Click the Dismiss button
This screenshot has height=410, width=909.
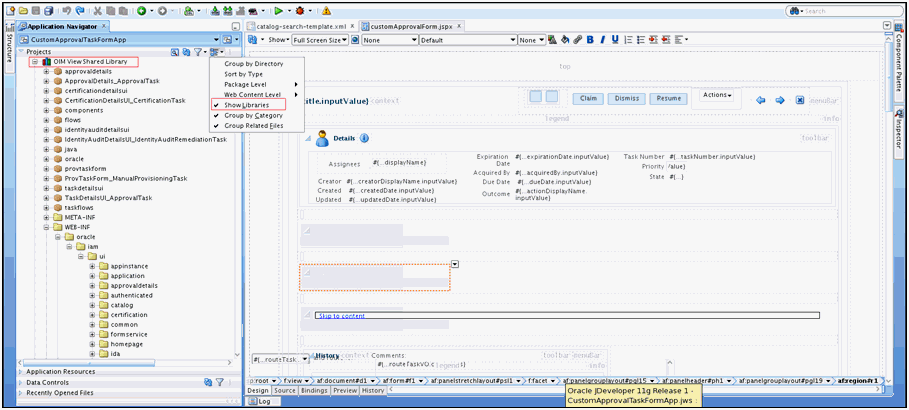click(x=627, y=99)
